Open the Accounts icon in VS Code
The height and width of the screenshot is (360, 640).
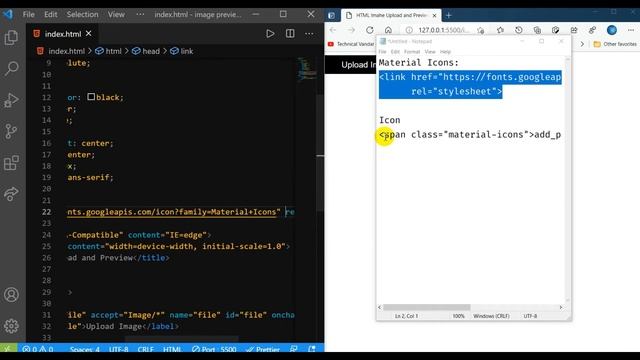[11, 294]
